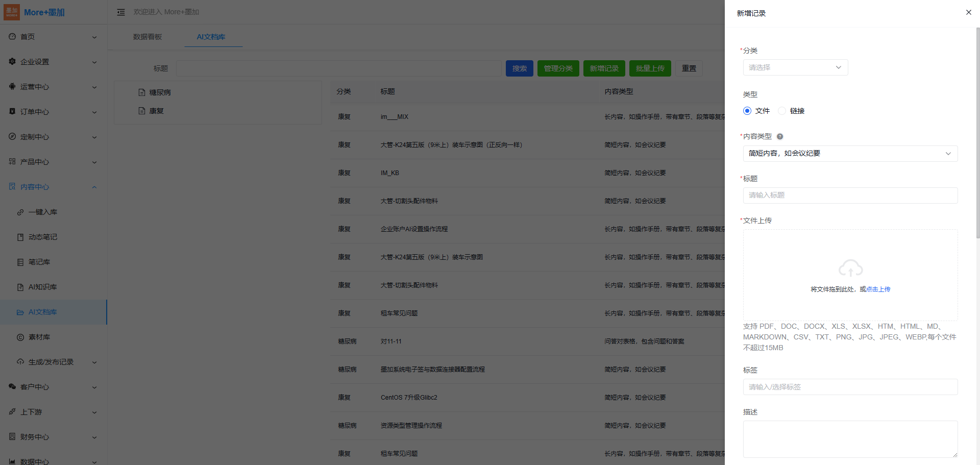Click the 标题 input in the form
This screenshot has width=980, height=465.
[x=850, y=195]
